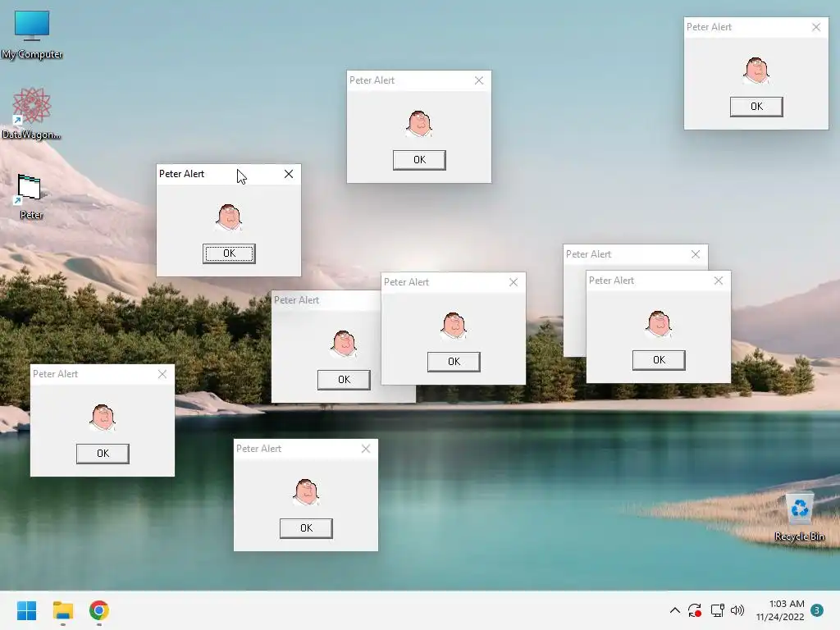Image resolution: width=840 pixels, height=630 pixels.
Task: Open Google Chrome from the taskbar
Action: pyautogui.click(x=99, y=610)
